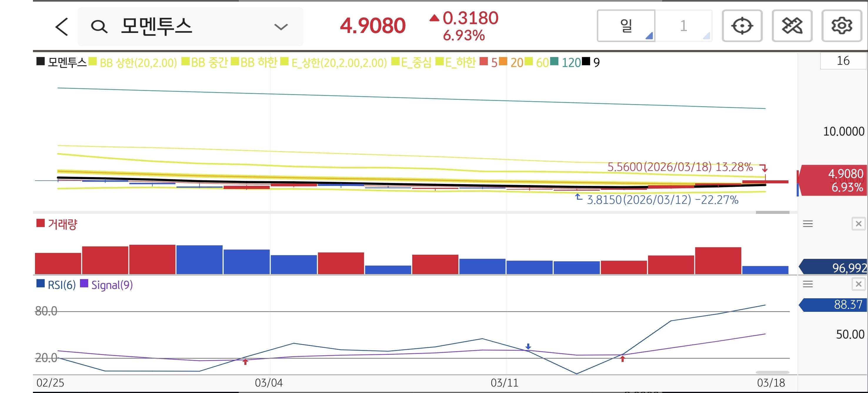Close the volume indicator panel
Viewport: 868px width, 393px height.
coord(858,224)
